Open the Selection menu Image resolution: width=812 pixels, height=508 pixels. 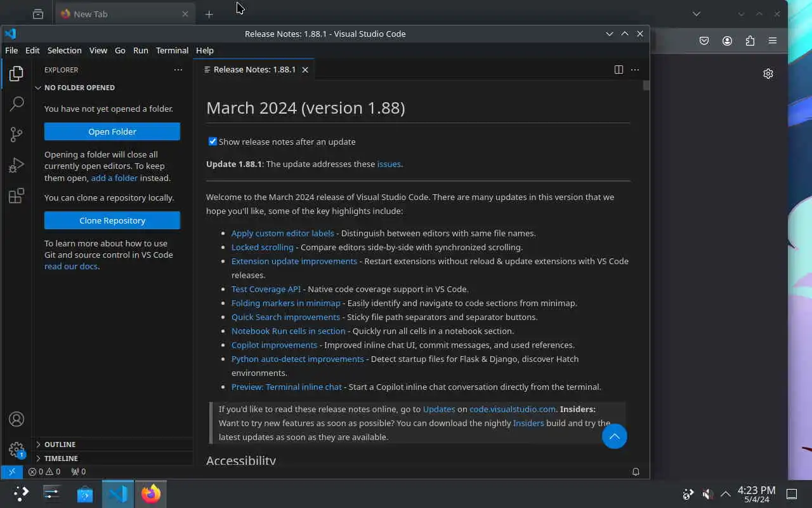(x=64, y=50)
